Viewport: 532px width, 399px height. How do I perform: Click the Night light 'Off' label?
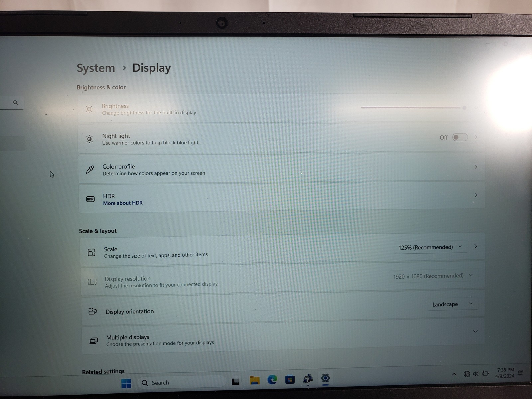pos(444,138)
